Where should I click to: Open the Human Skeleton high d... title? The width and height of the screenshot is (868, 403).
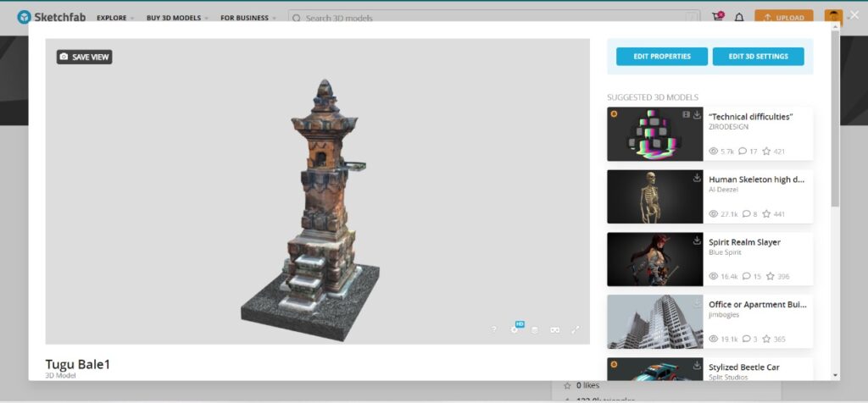pyautogui.click(x=757, y=179)
